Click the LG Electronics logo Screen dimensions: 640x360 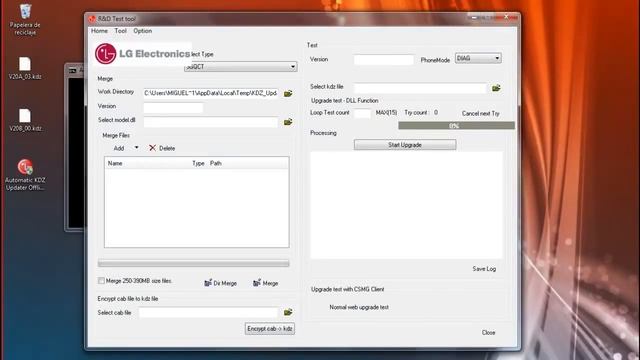(x=142, y=54)
